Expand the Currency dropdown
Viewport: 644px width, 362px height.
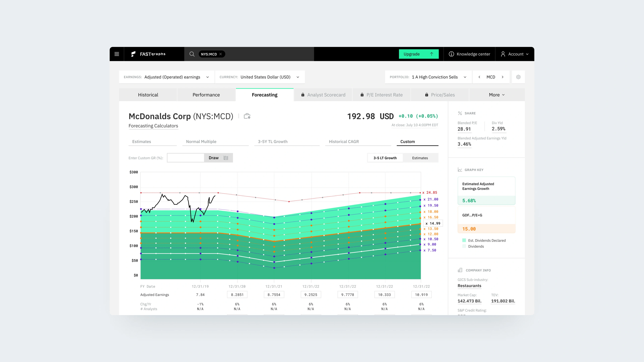260,77
